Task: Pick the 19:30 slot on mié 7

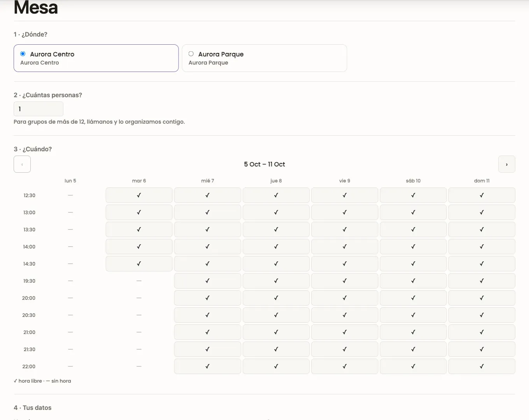Action: click(207, 281)
